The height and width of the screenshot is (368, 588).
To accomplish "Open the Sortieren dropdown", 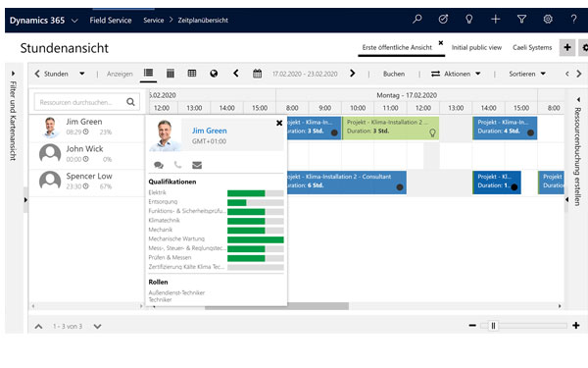I will pos(527,74).
